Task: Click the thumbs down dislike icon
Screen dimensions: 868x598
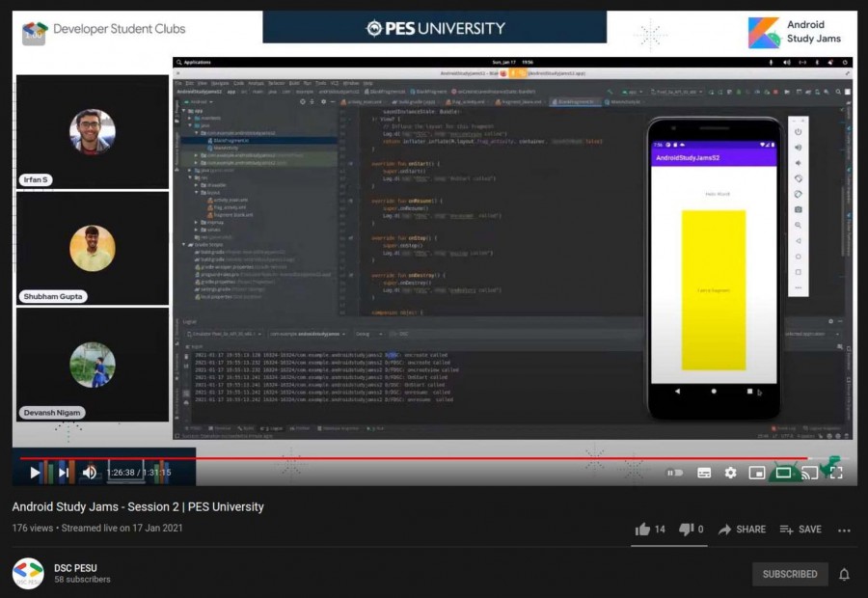Action: [686, 530]
